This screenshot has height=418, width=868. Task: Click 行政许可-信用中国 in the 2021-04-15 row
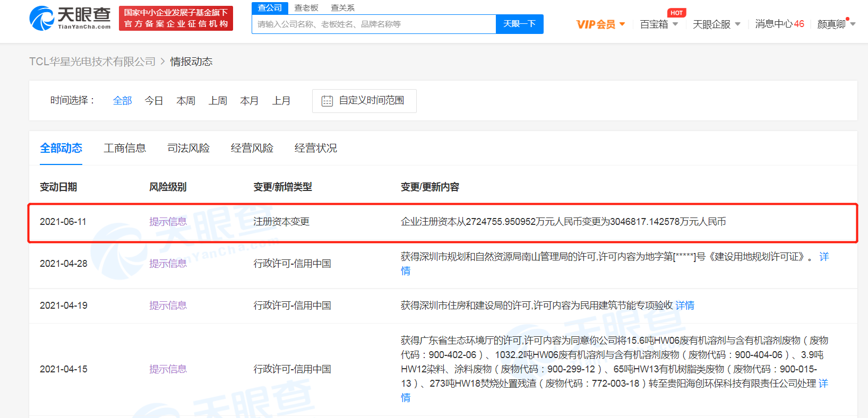tap(292, 369)
